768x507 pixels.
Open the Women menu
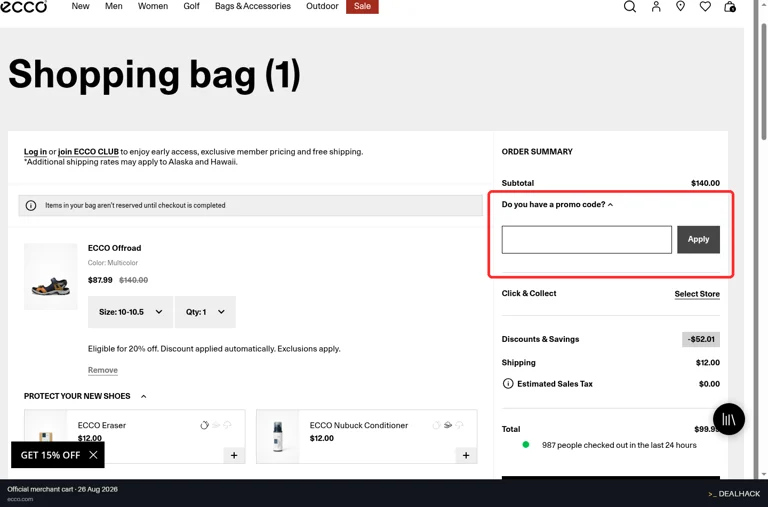click(x=153, y=6)
